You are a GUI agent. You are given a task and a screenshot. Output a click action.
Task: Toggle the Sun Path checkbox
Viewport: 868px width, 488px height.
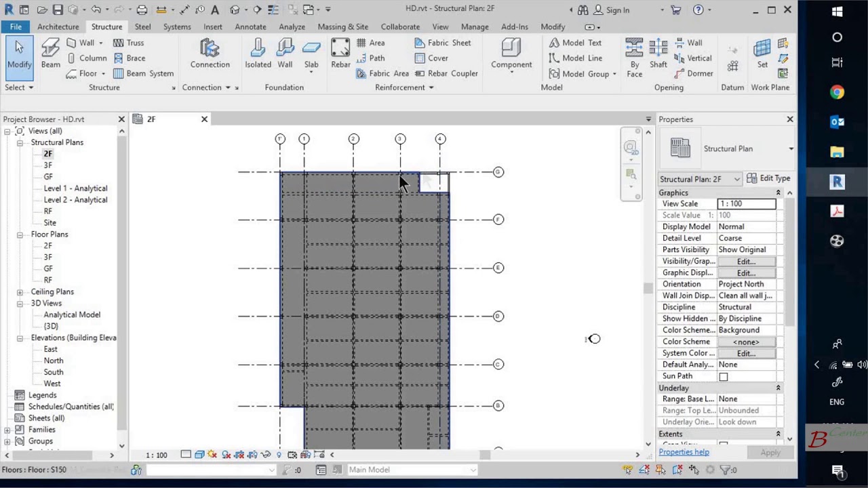pos(724,377)
